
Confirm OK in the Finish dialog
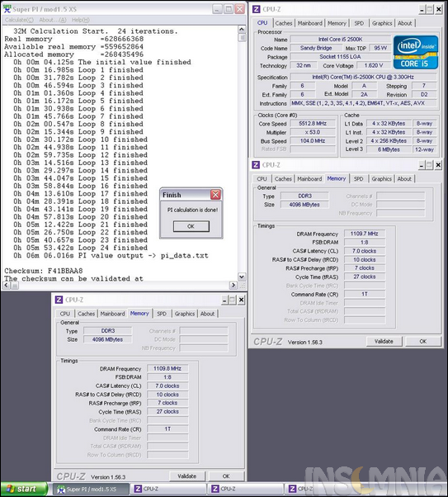[x=191, y=226]
